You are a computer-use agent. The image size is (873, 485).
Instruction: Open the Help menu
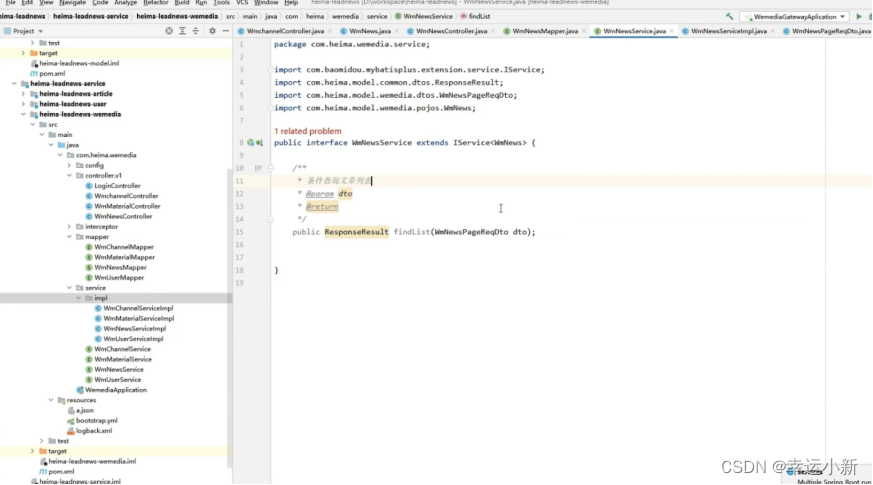click(x=291, y=3)
